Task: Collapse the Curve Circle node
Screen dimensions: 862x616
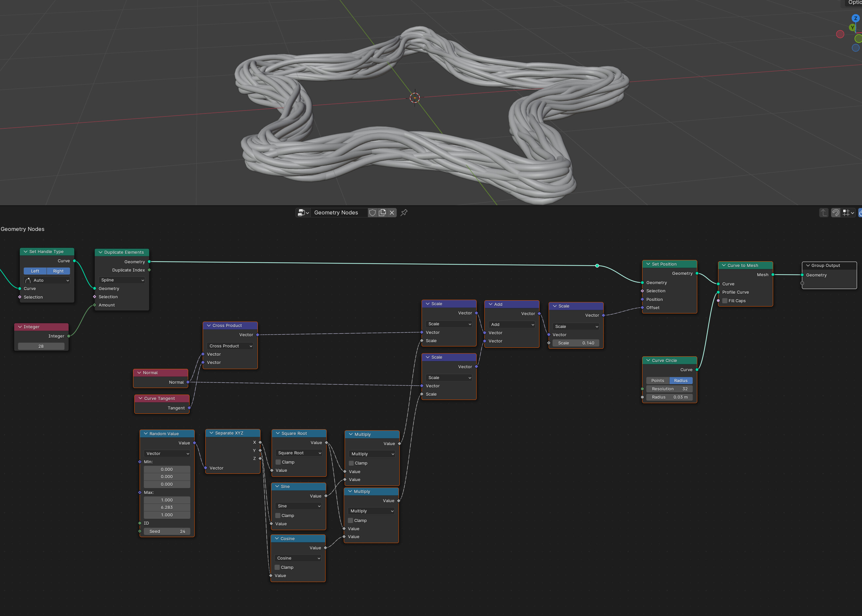Action: coord(648,360)
